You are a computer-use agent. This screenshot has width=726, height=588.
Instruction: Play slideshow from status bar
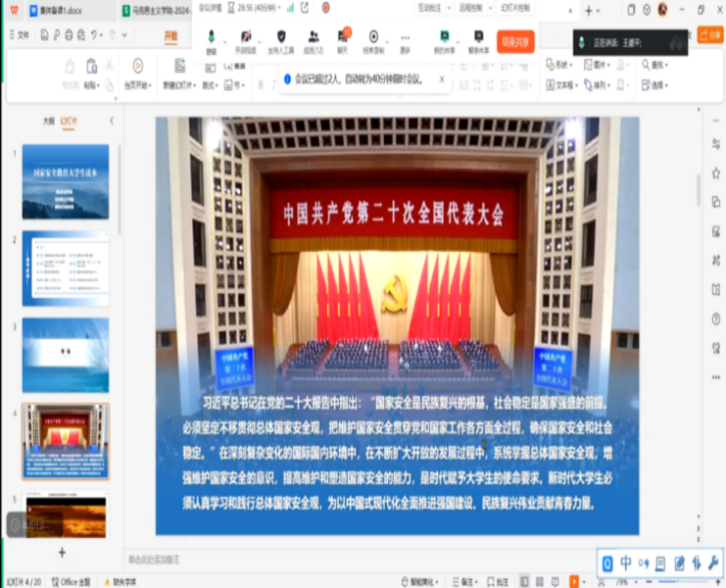pos(574,582)
